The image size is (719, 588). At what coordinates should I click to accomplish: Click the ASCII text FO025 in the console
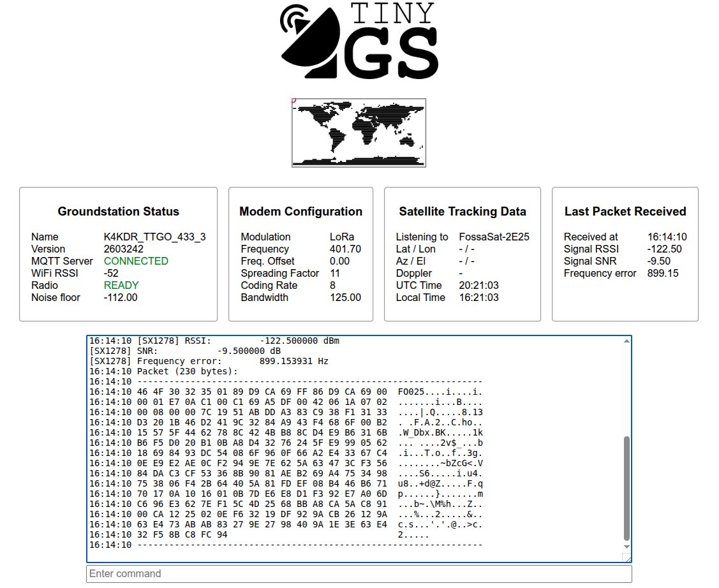(411, 392)
